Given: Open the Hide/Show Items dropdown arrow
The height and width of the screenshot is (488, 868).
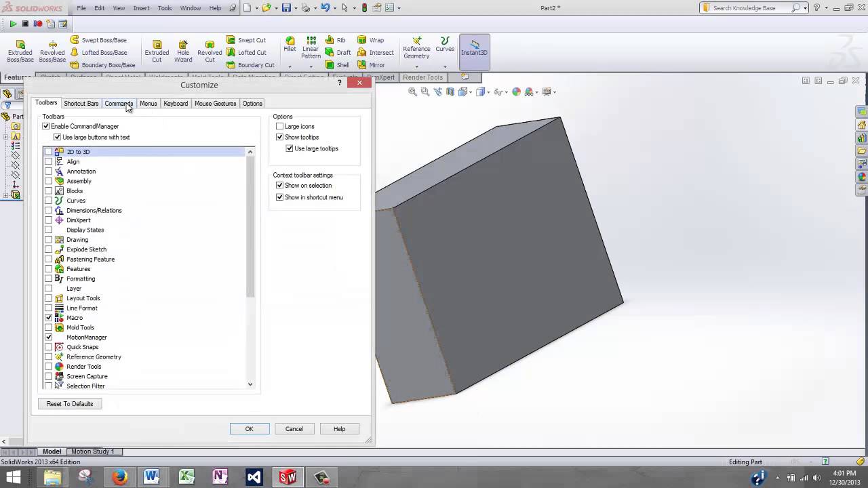Looking at the screenshot, I should [507, 91].
